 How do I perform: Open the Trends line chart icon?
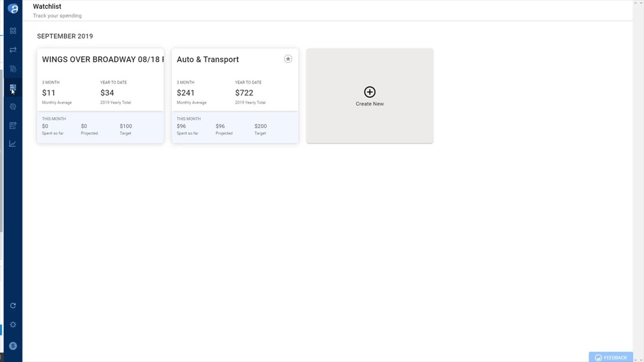13,144
